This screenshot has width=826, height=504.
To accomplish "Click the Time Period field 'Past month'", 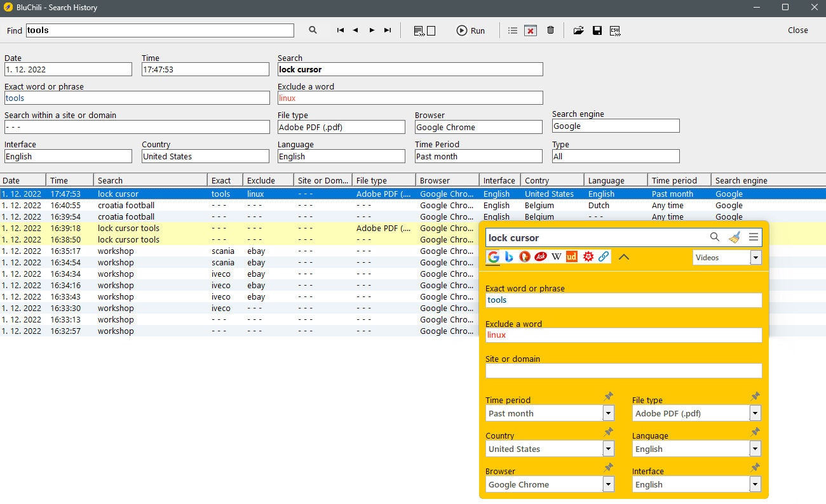I will (x=478, y=156).
